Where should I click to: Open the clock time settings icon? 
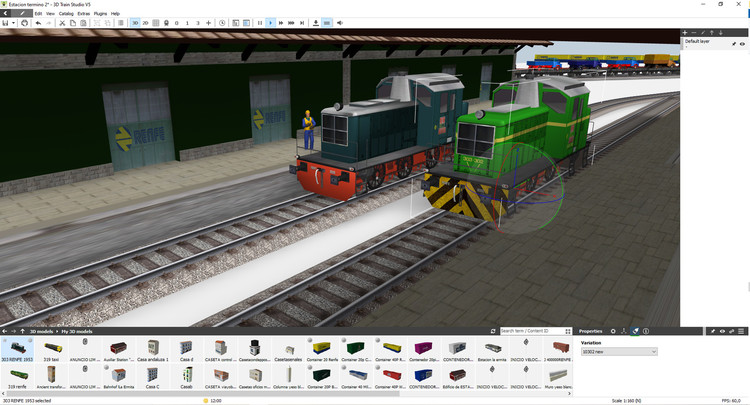(222, 22)
